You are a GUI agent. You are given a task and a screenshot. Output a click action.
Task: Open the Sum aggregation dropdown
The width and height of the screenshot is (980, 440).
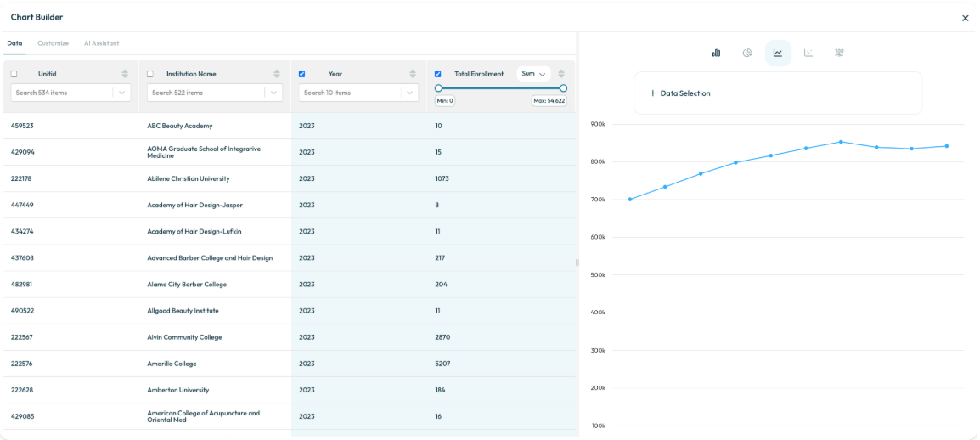(x=533, y=74)
